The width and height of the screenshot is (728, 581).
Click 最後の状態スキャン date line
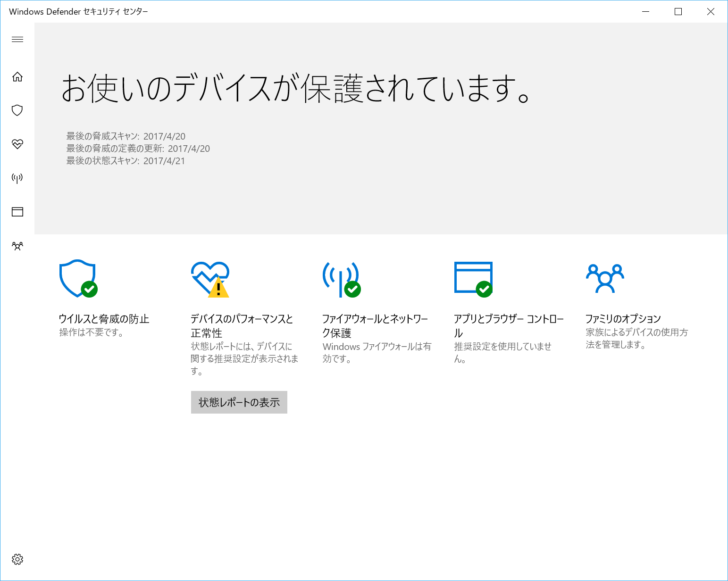[126, 161]
